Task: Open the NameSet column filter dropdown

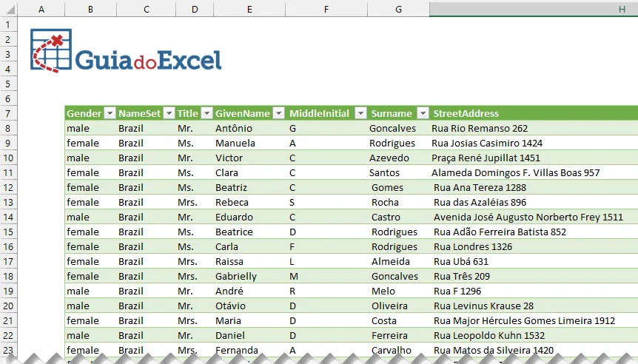Action: [x=169, y=113]
